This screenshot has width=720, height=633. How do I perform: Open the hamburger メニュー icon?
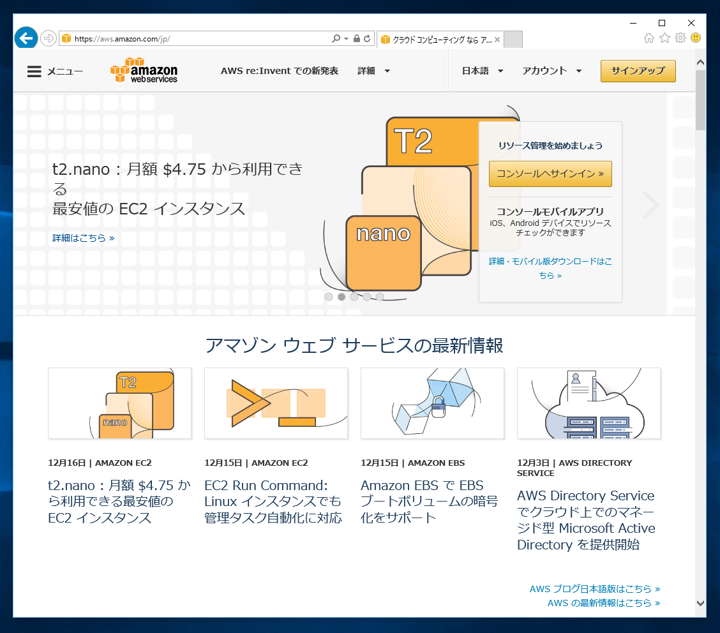point(34,71)
